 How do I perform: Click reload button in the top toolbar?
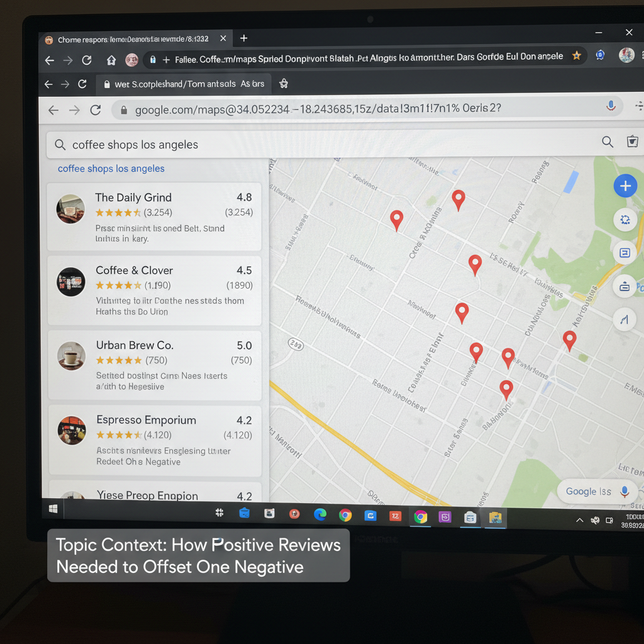click(x=87, y=60)
